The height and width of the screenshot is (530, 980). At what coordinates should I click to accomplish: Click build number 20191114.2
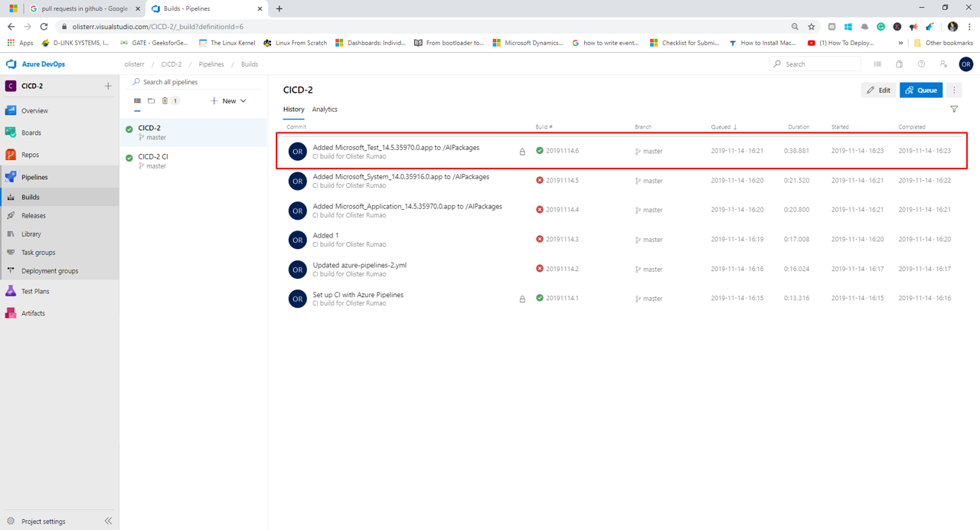562,269
